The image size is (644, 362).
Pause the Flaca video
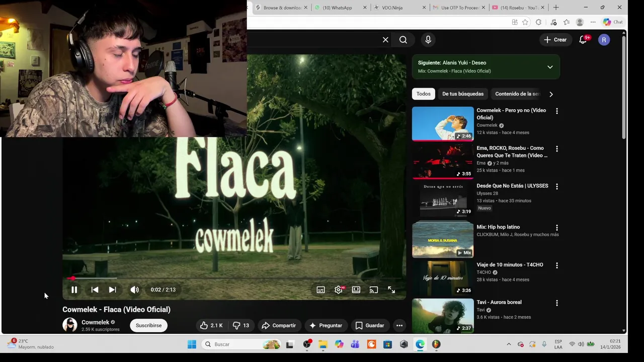74,290
